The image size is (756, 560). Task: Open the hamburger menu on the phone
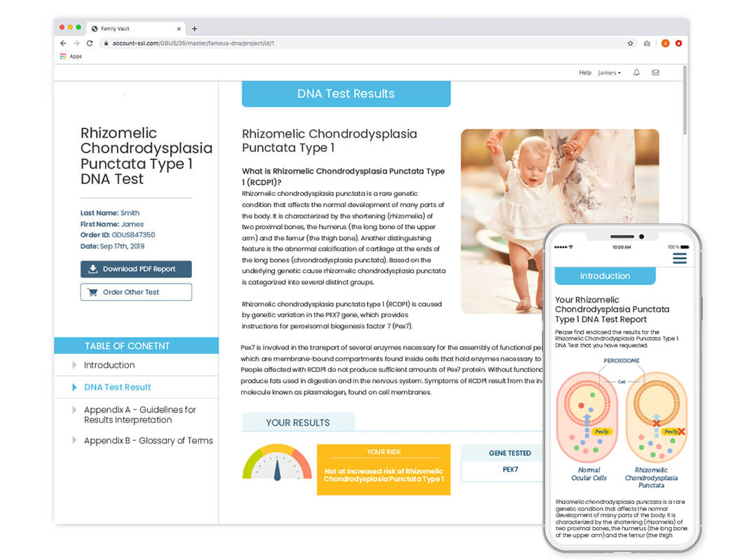(x=680, y=258)
